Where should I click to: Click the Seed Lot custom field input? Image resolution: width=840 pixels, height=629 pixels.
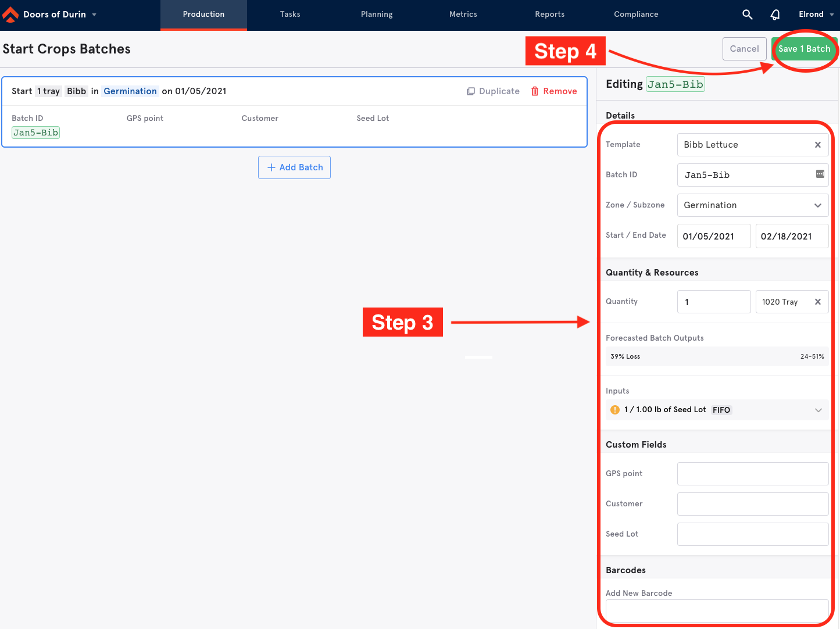click(x=753, y=534)
